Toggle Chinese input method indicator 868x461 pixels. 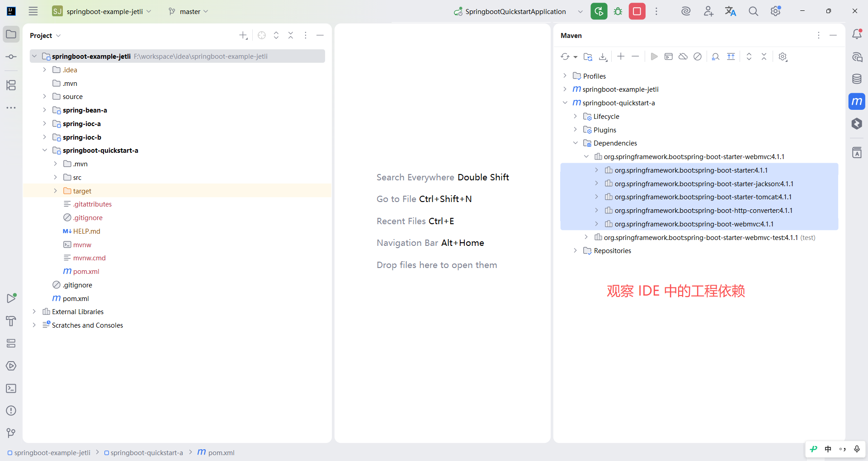(828, 449)
